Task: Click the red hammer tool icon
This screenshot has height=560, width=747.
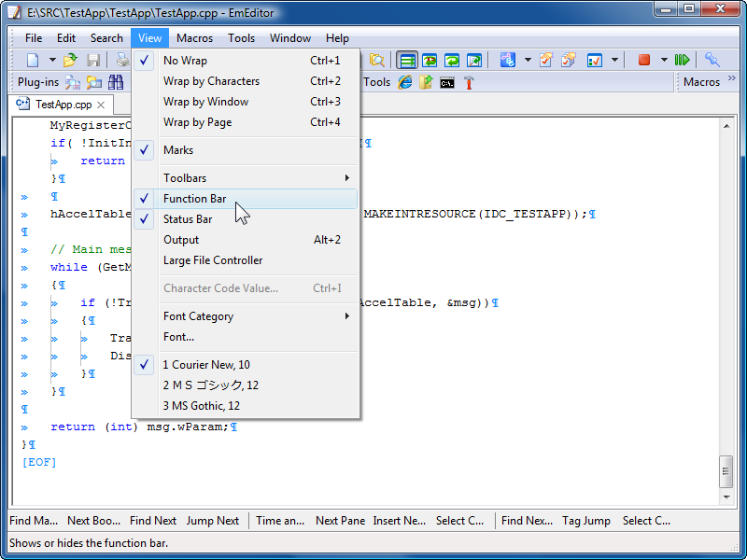Action: click(469, 82)
